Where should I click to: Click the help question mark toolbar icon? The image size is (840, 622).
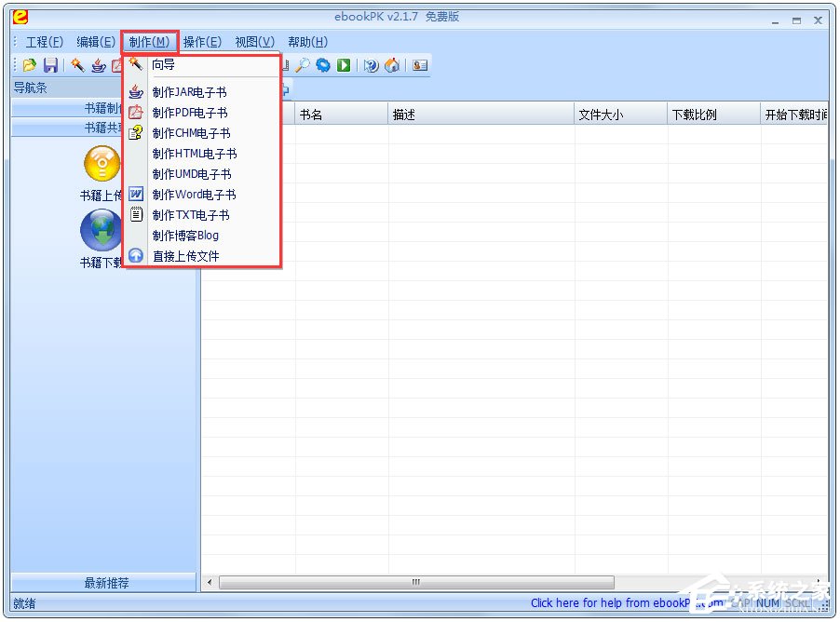click(371, 65)
